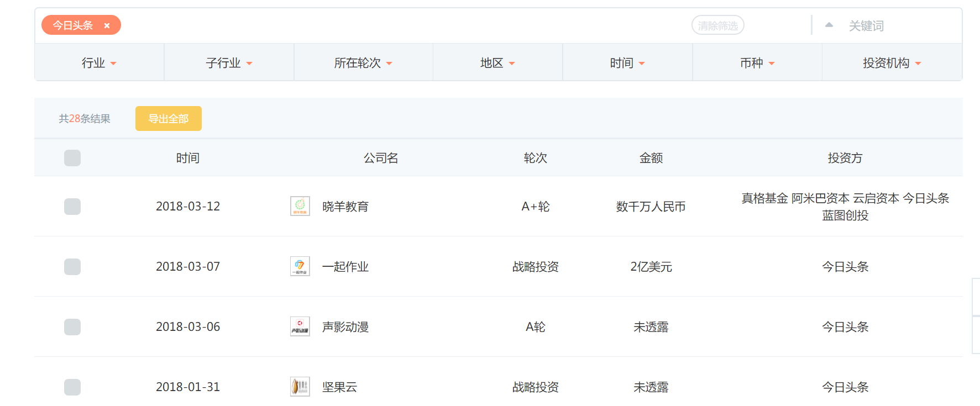Screen dimensions: 980x406
Task: Click the 金额 column header
Action: pyautogui.click(x=651, y=158)
